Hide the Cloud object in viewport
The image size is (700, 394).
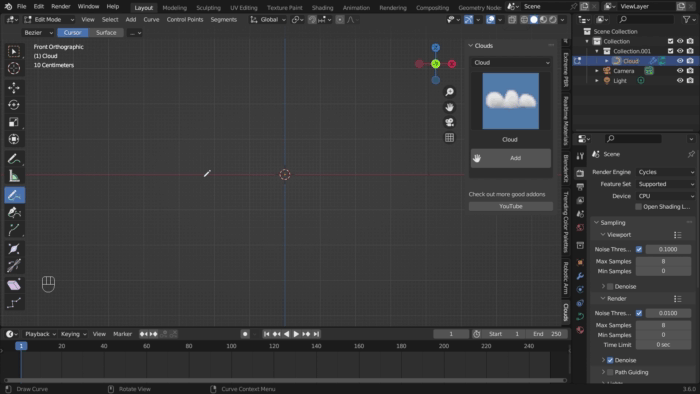click(680, 61)
